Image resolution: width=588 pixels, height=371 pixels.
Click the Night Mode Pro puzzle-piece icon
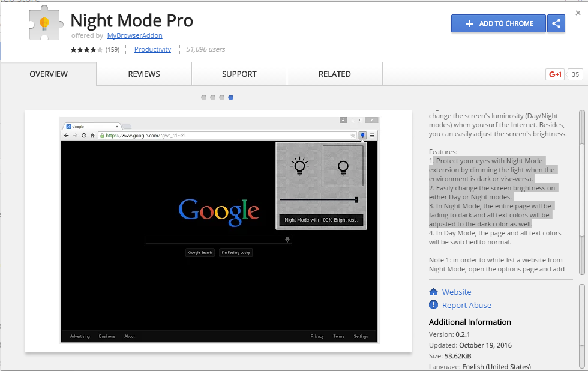pyautogui.click(x=46, y=22)
